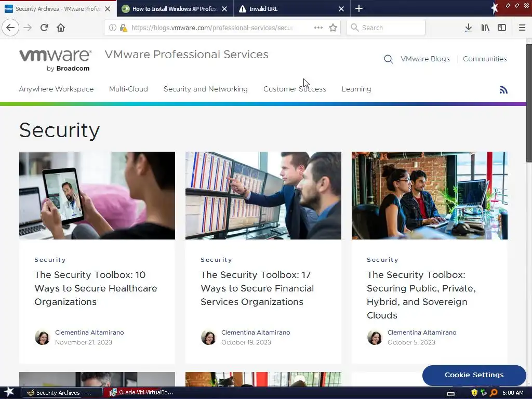This screenshot has width=532, height=399.
Task: Switch to the Windows XP install tab
Action: click(x=175, y=8)
